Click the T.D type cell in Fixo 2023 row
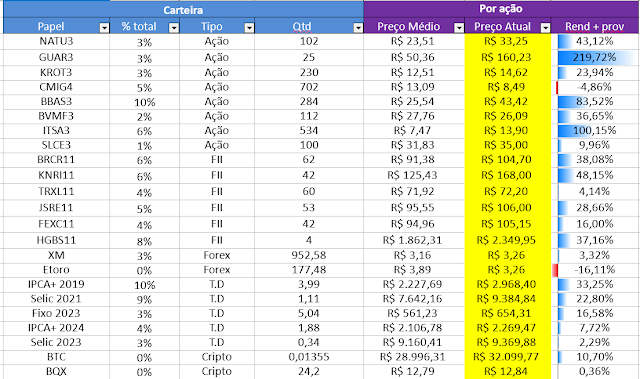The image size is (640, 379). (x=217, y=313)
